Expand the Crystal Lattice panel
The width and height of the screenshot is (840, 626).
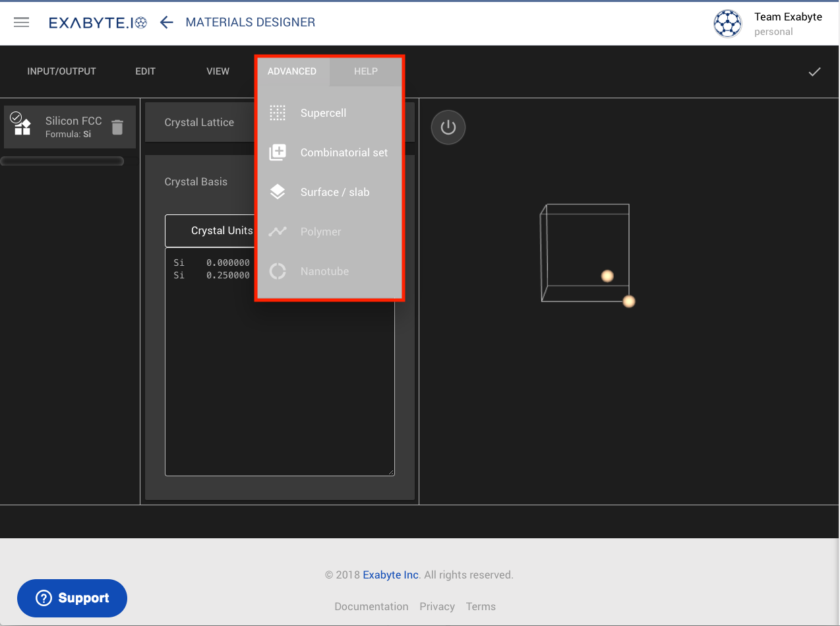199,122
